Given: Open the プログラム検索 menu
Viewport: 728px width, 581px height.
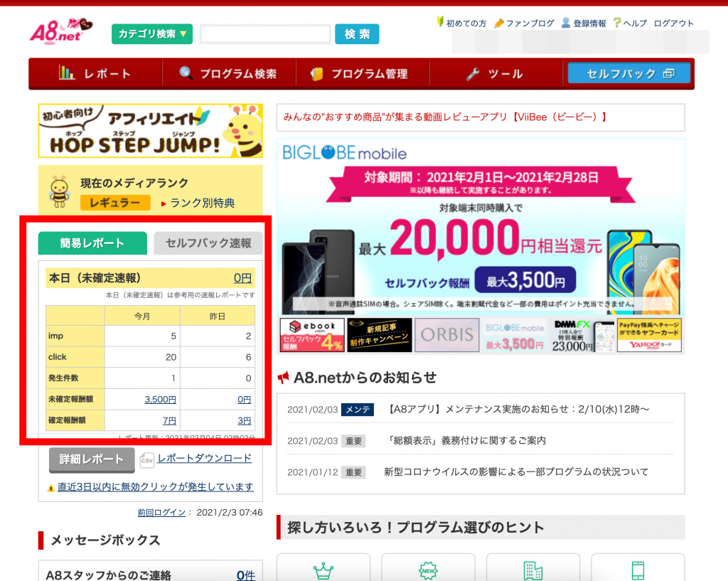Looking at the screenshot, I should pos(228,74).
